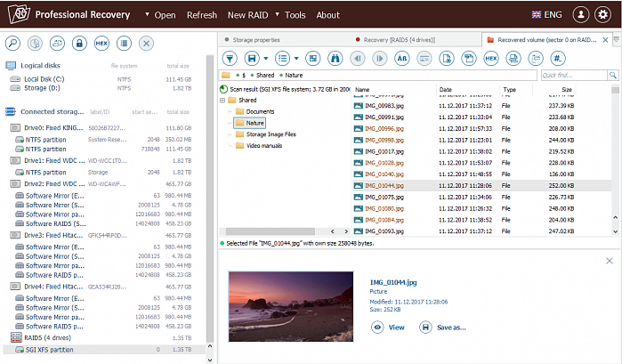622x364 pixels.
Task: Select the Video manuals folder
Action: (x=263, y=146)
